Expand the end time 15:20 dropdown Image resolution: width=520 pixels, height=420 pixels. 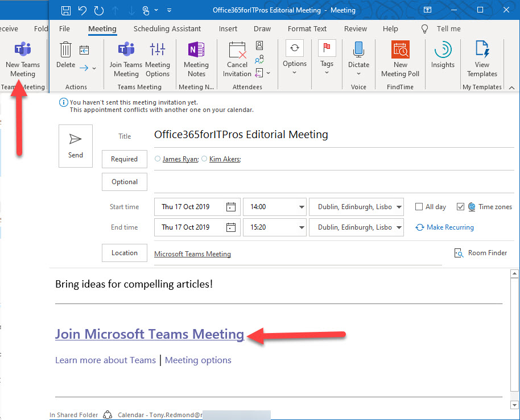pyautogui.click(x=302, y=227)
